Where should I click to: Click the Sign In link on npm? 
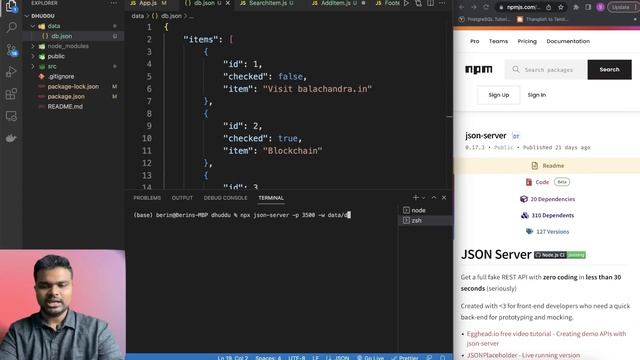point(537,95)
